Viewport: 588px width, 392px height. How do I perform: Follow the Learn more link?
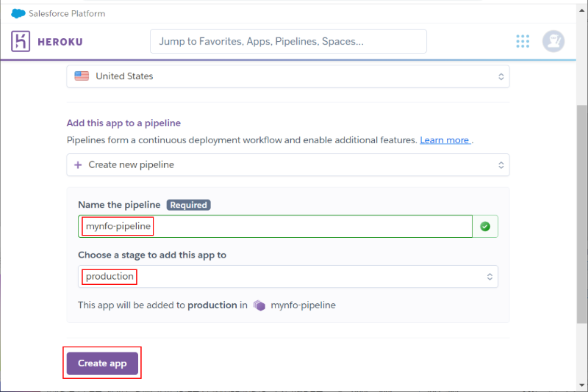coord(445,140)
